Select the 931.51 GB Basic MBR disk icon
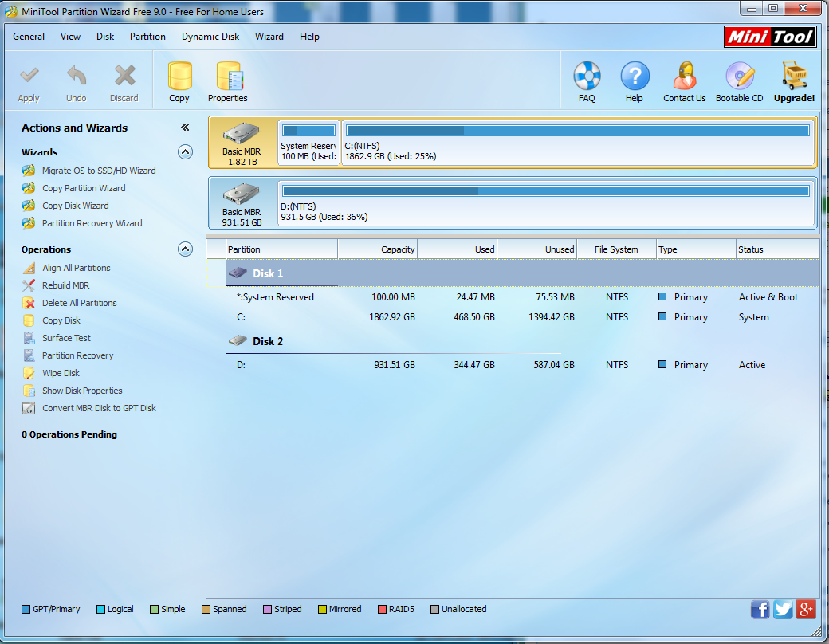This screenshot has width=829, height=644. pyautogui.click(x=242, y=194)
